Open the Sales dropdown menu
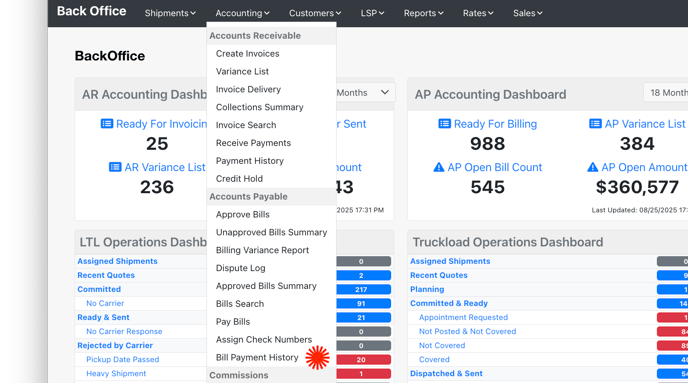The height and width of the screenshot is (383, 688). (x=528, y=13)
